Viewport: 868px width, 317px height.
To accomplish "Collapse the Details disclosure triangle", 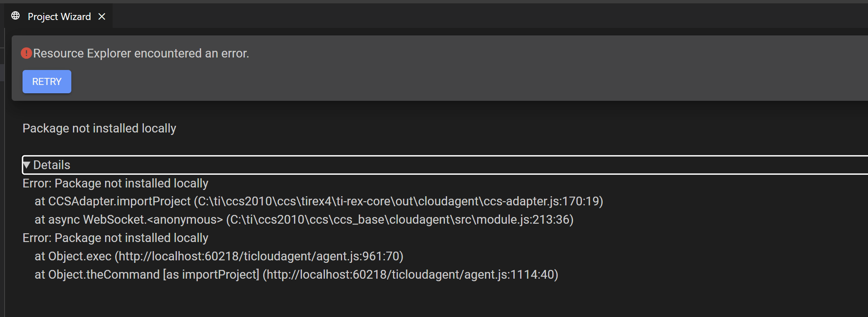I will [x=27, y=165].
